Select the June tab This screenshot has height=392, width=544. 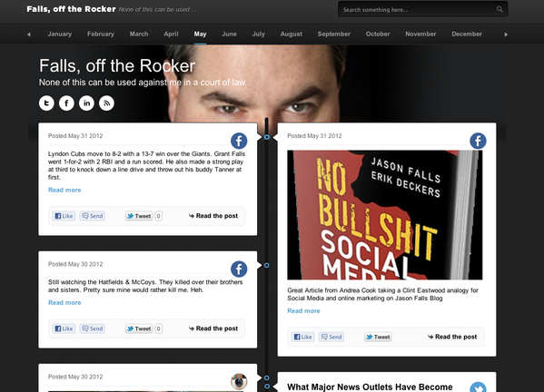pos(230,34)
